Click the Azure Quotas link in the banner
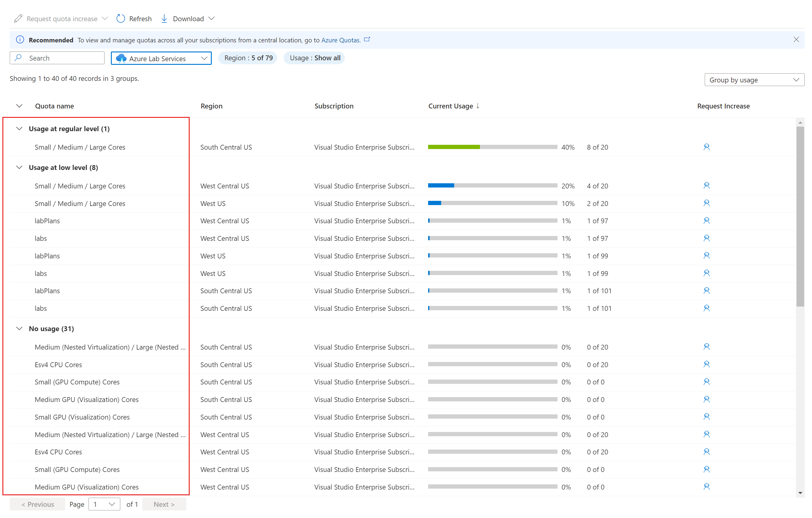Screen dimensions: 812x518 click(x=340, y=40)
